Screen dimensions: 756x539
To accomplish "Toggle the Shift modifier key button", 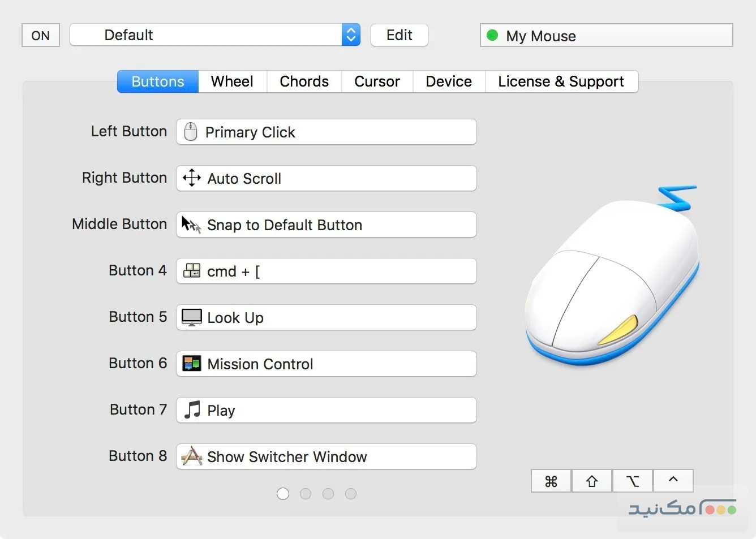I will (x=592, y=481).
